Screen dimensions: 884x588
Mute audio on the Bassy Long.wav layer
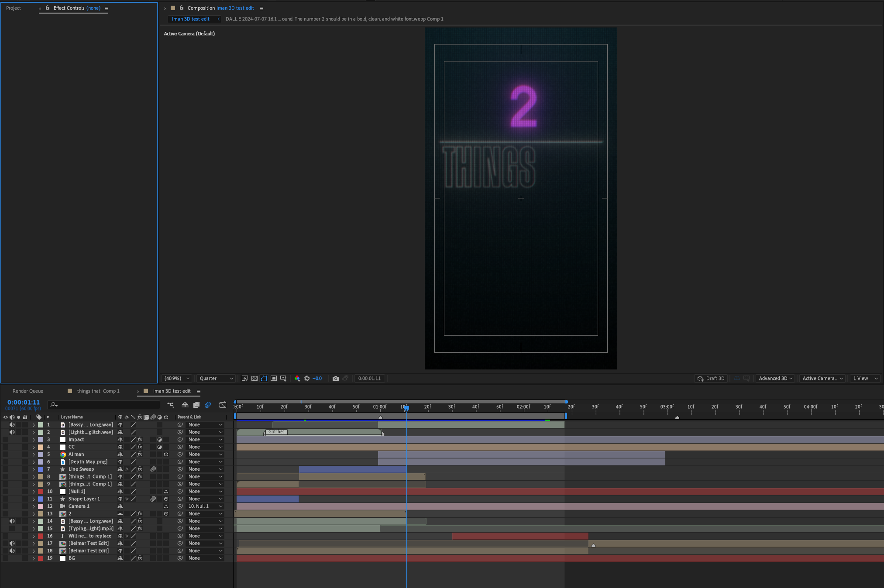(x=12, y=424)
